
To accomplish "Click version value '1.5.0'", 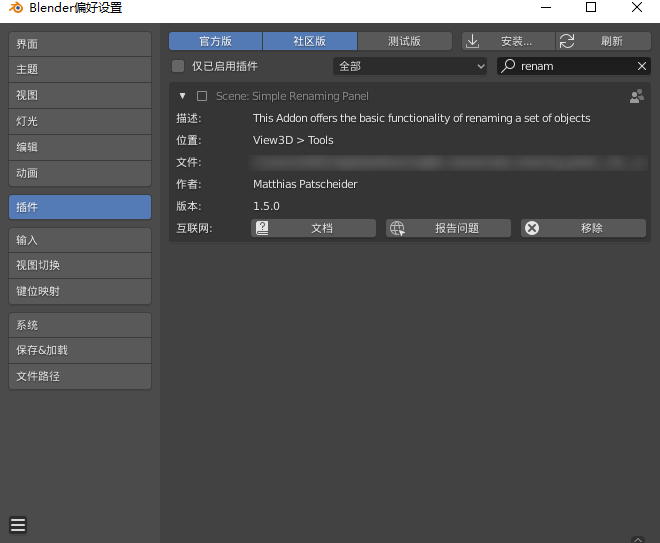I will 266,206.
